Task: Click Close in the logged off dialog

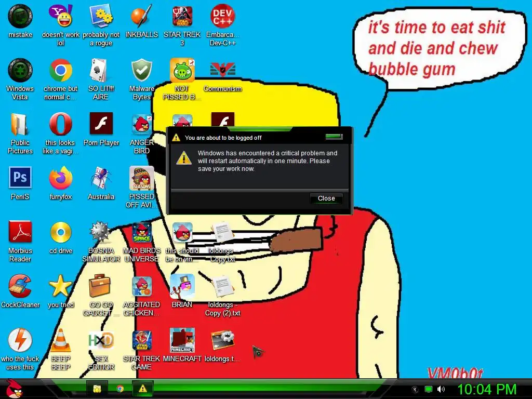Action: pyautogui.click(x=326, y=198)
